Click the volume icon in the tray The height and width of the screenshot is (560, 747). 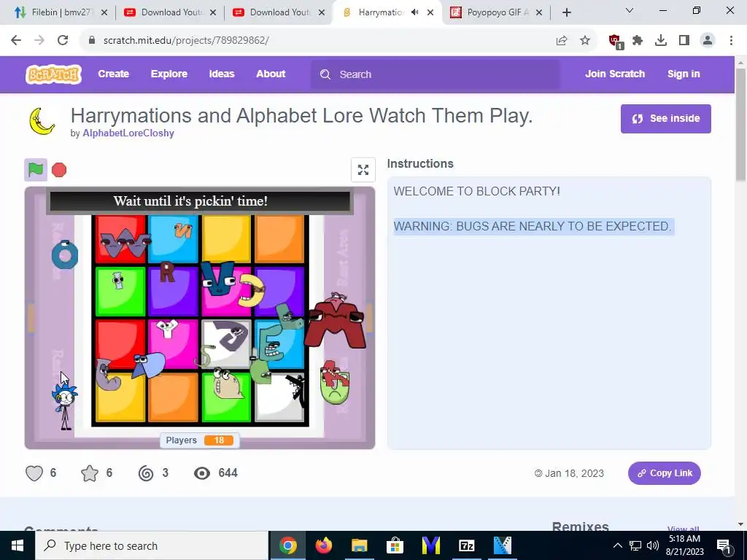(653, 545)
